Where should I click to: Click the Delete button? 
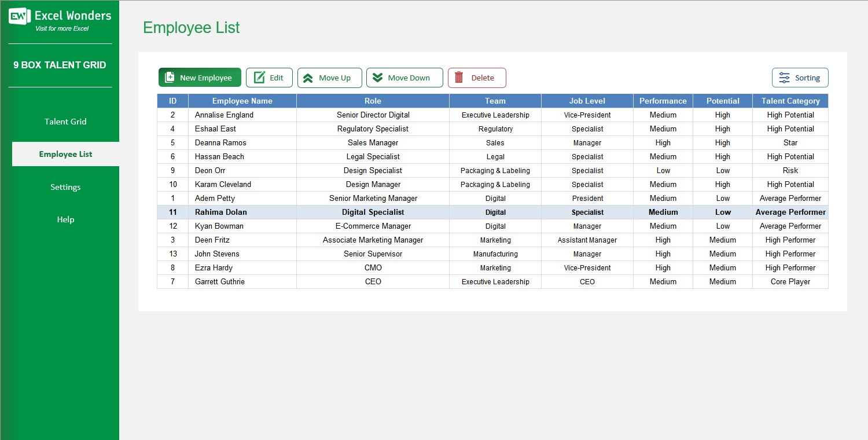[477, 77]
